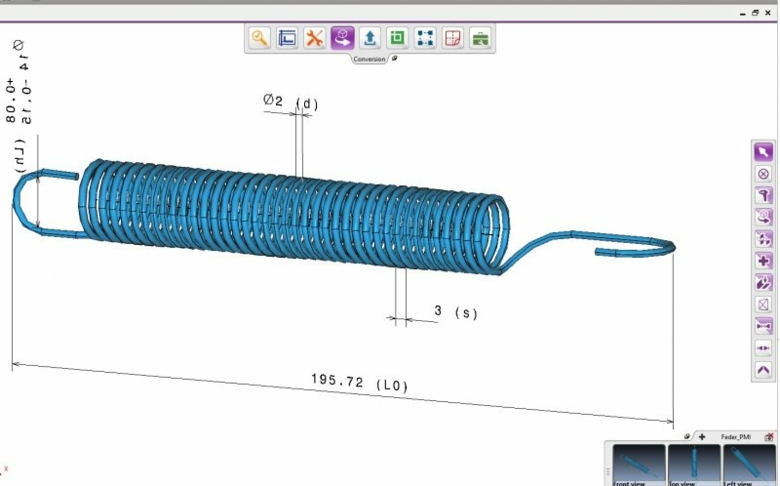
Task: Click the Conversion toolbar label tab
Action: click(x=369, y=59)
